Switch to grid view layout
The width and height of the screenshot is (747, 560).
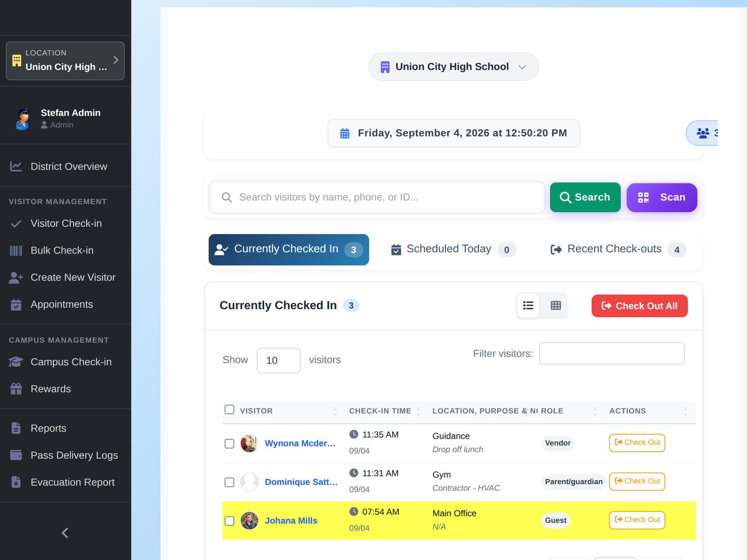coord(555,306)
